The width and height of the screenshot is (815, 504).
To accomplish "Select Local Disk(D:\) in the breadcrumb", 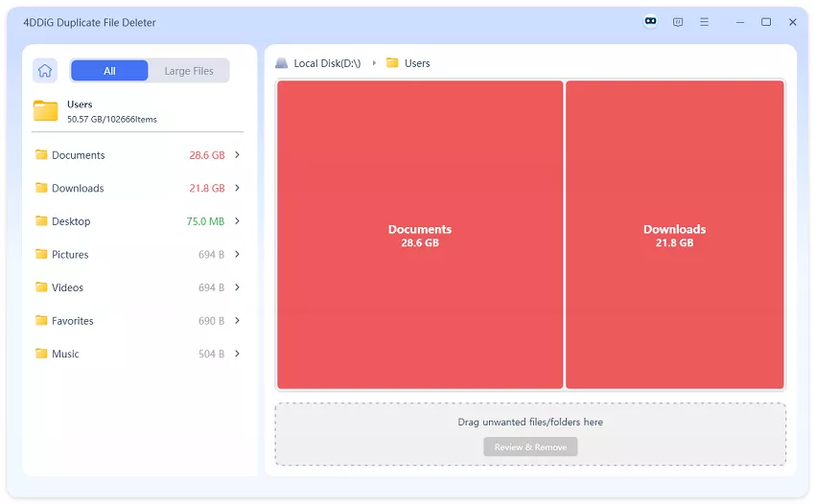I will [x=327, y=63].
